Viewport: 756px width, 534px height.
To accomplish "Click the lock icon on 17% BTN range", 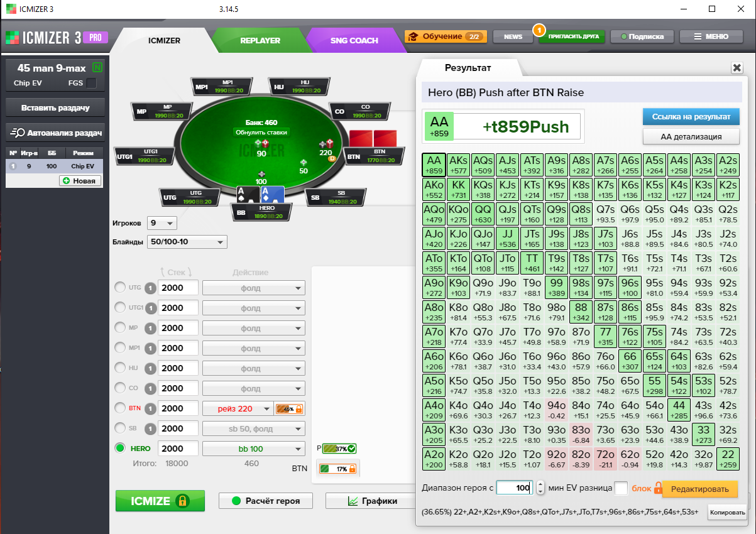I will click(x=352, y=469).
